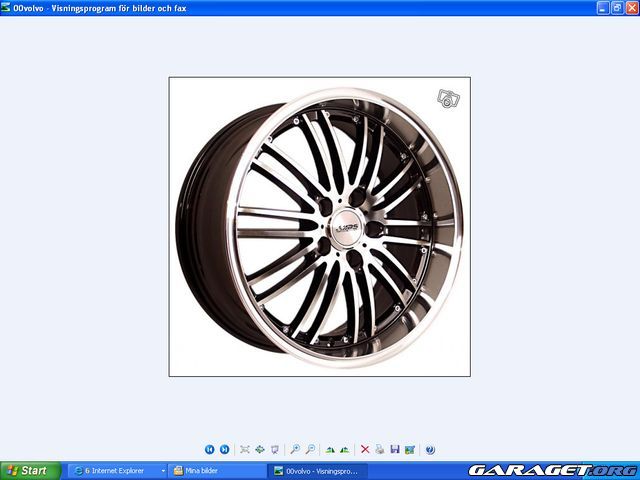Close the picture viewer window
The image size is (640, 480).
tap(632, 8)
